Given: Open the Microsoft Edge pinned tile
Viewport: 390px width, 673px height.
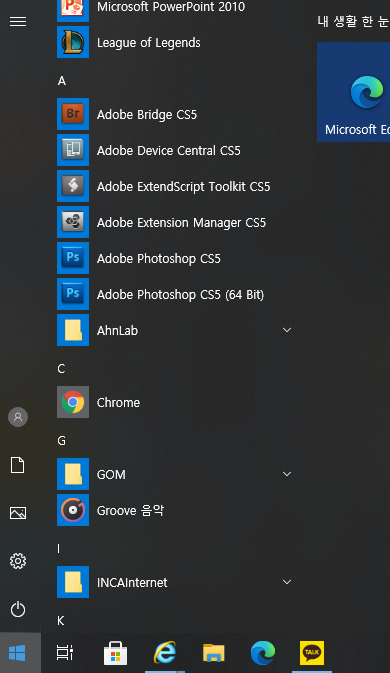Looking at the screenshot, I should coord(354,92).
